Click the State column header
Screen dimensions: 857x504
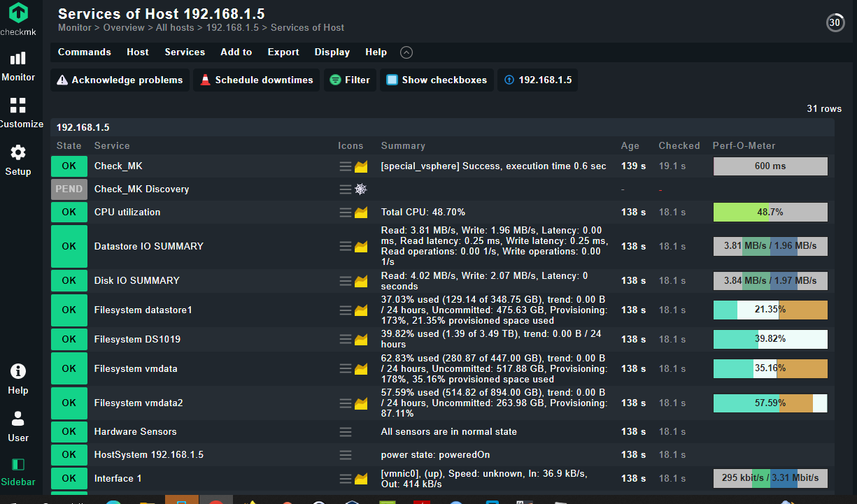[69, 146]
